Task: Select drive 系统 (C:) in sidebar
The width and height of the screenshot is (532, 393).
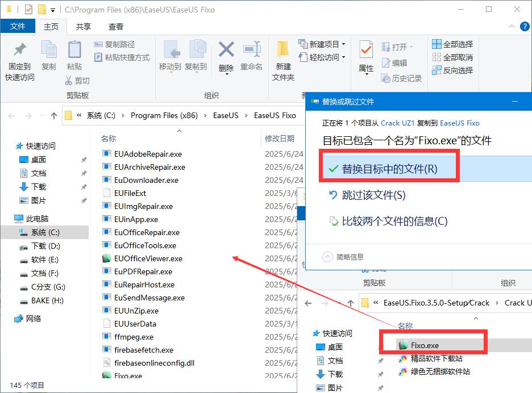Action: pyautogui.click(x=44, y=232)
